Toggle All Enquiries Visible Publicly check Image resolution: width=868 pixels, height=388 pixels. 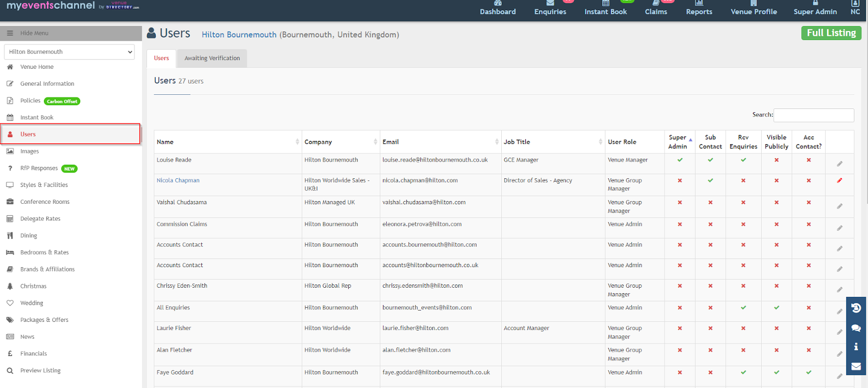[776, 307]
